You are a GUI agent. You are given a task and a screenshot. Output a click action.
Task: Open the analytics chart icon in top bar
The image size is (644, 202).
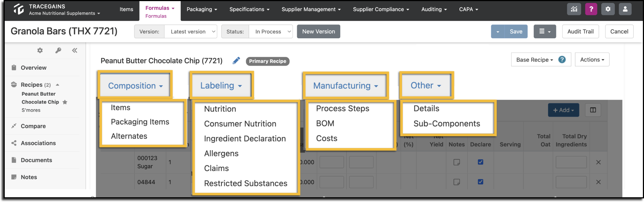pos(574,9)
